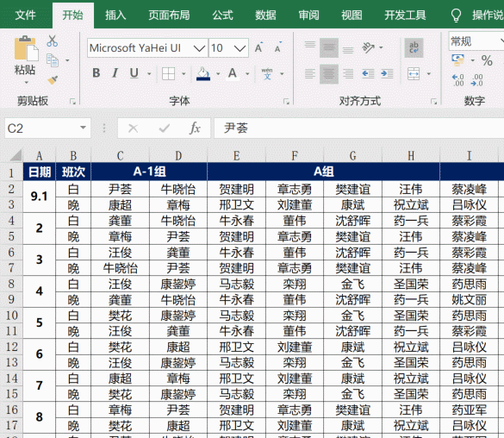The height and width of the screenshot is (438, 504).
Task: Open fill color dropdown arrow
Action: click(x=218, y=73)
